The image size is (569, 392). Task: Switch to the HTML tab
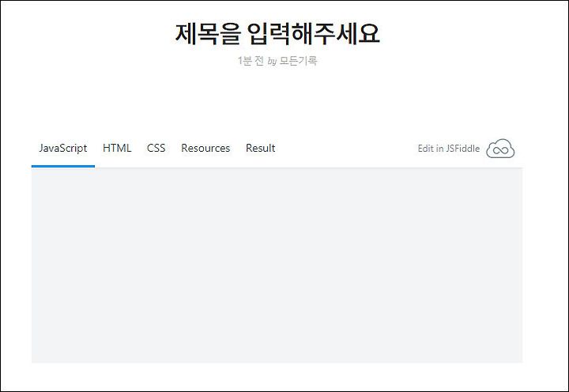[117, 148]
